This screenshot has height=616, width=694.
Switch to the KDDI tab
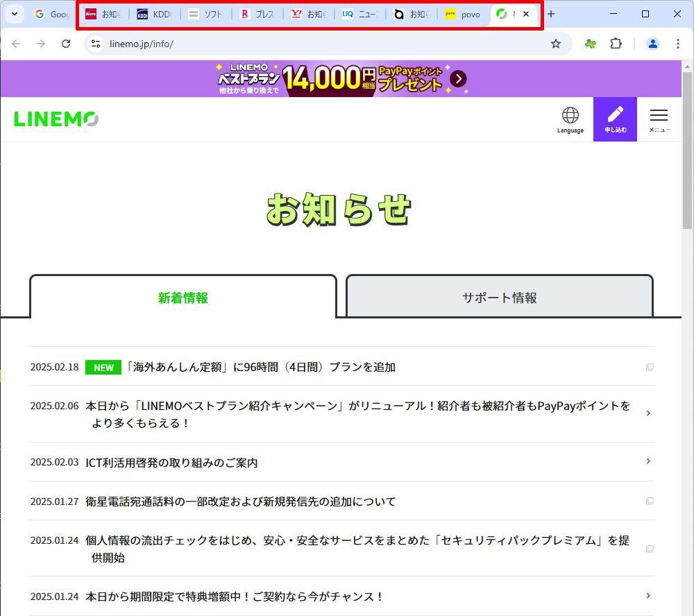click(154, 14)
